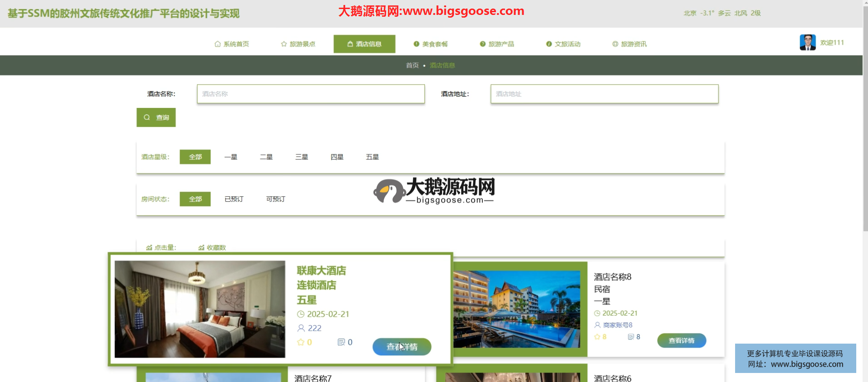Select 全部 under 酒店星级
This screenshot has height=382, width=868.
point(195,157)
